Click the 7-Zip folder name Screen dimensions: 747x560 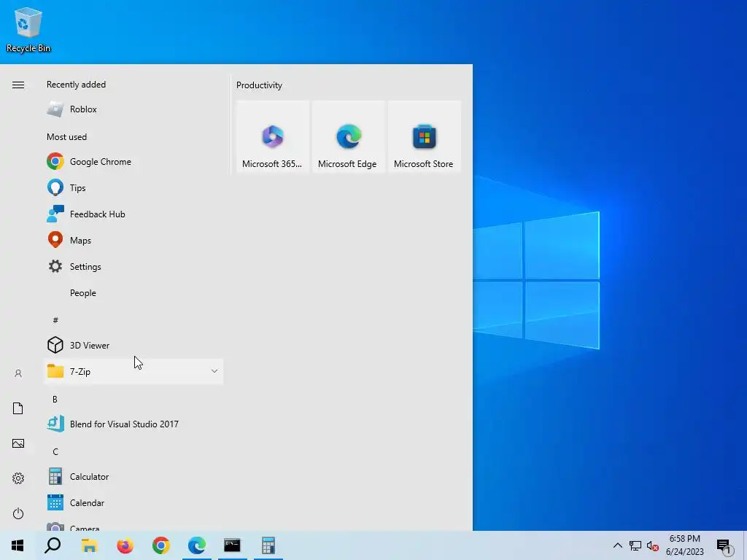(80, 371)
